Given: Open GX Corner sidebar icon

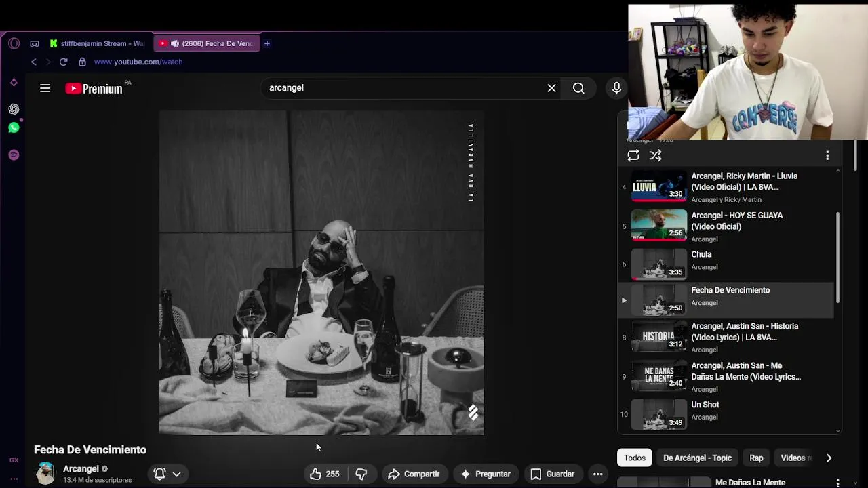Looking at the screenshot, I should point(14,460).
